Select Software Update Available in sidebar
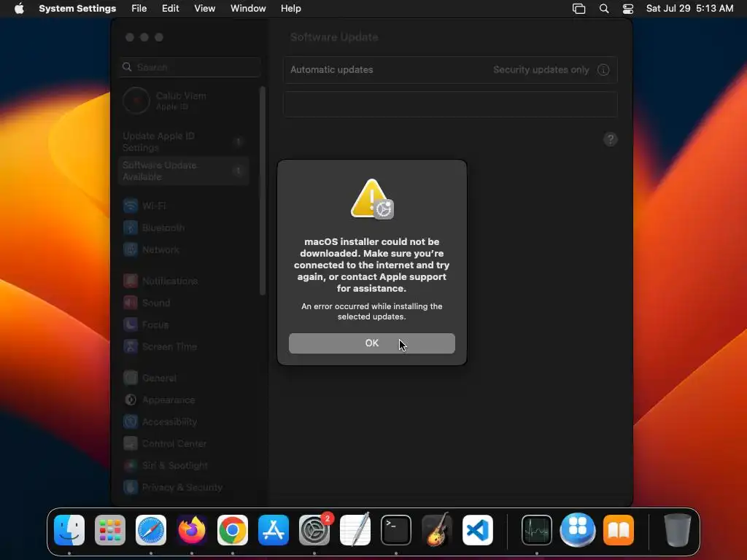Image resolution: width=747 pixels, height=560 pixels. click(x=183, y=171)
